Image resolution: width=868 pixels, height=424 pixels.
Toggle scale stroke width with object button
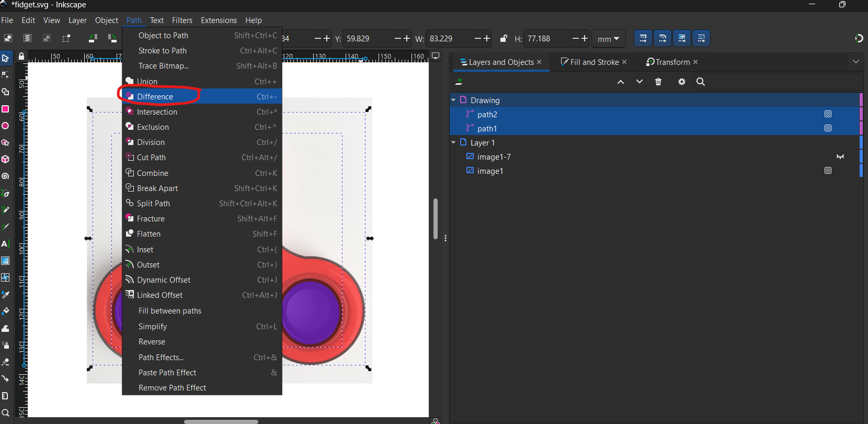(x=643, y=38)
